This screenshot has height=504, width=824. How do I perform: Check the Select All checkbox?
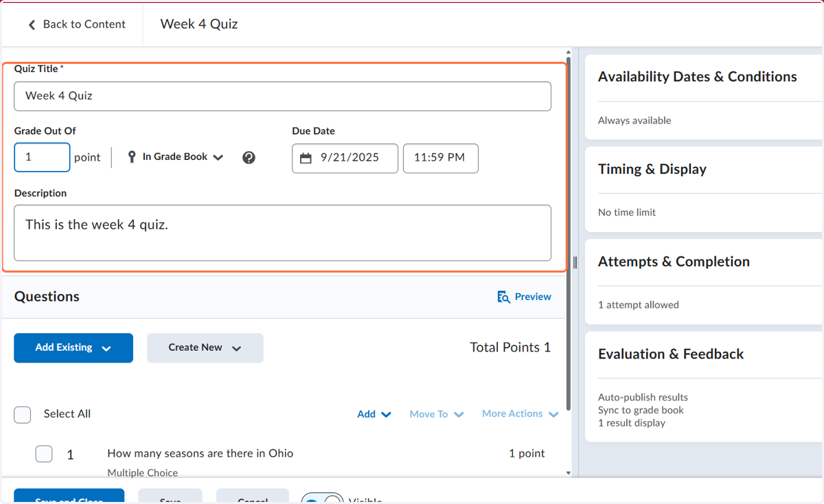pyautogui.click(x=23, y=415)
